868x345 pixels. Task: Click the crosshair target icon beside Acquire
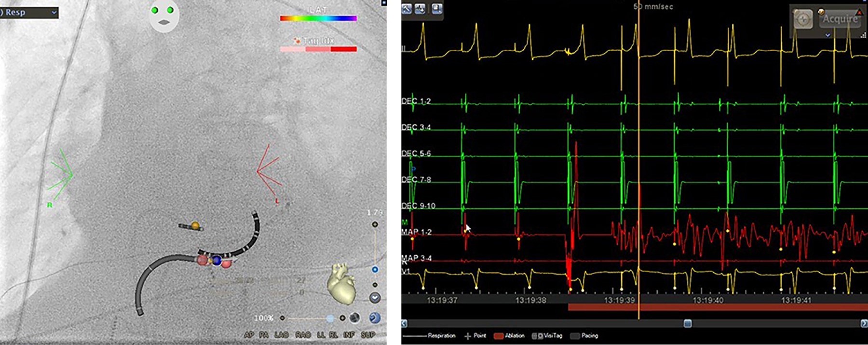pyautogui.click(x=803, y=19)
